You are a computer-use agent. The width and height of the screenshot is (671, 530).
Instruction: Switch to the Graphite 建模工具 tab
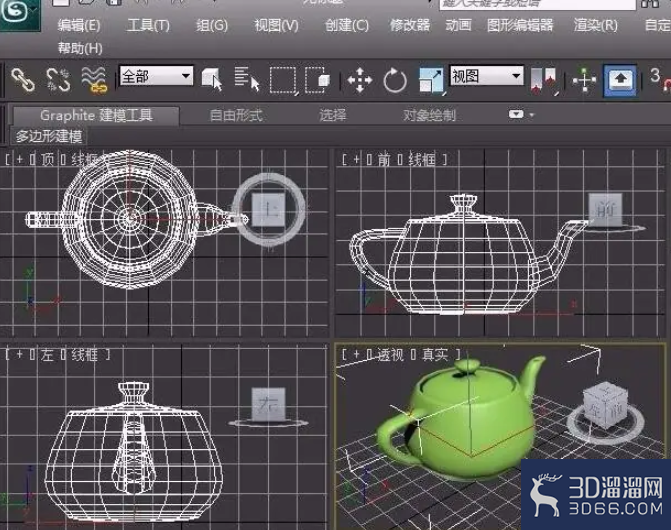(96, 115)
